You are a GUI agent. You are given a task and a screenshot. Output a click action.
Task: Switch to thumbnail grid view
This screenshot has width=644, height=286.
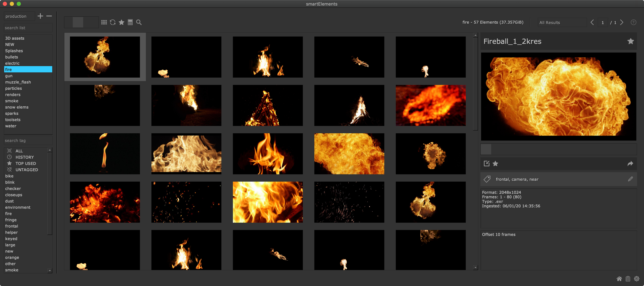point(104,22)
